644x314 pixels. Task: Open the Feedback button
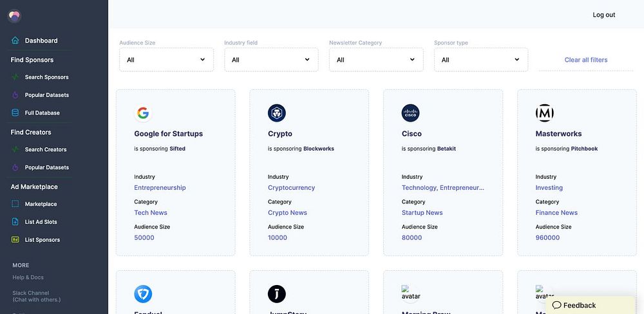591,305
